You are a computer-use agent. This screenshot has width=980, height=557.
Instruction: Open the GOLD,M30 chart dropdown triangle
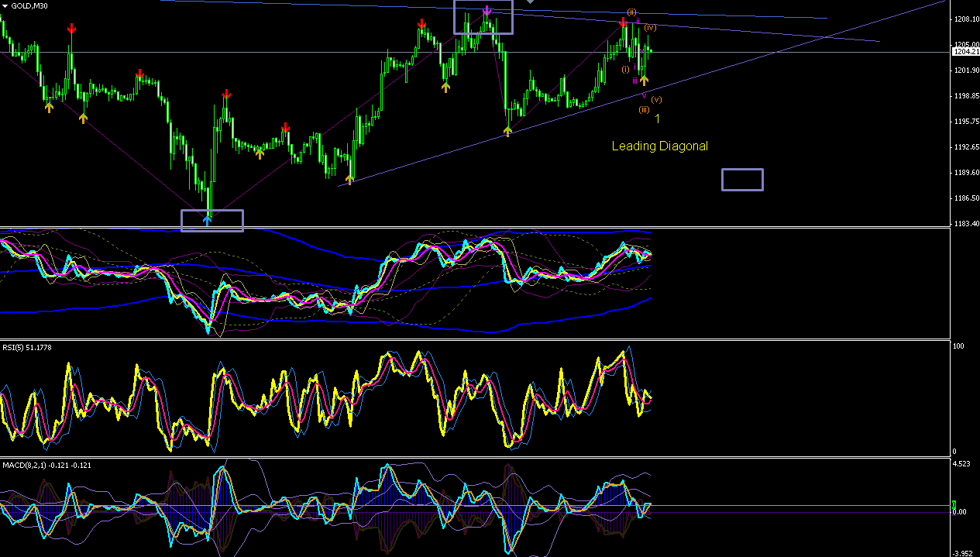point(5,5)
